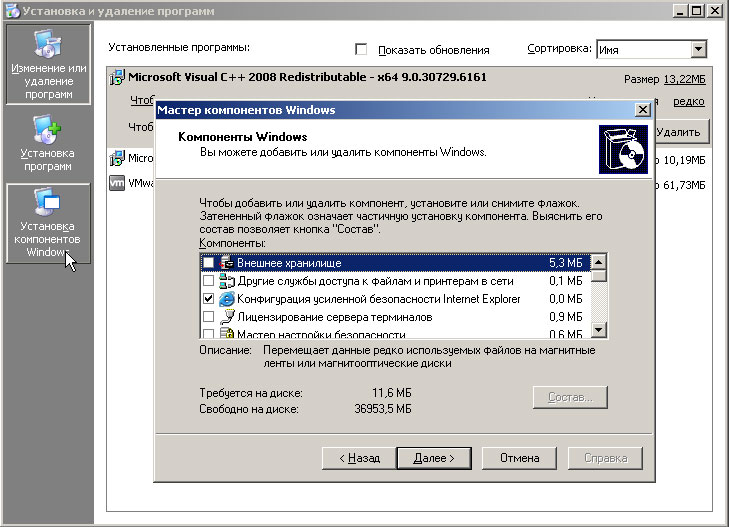Click the window title bar system icon
The width and height of the screenshot is (729, 527).
(13, 11)
